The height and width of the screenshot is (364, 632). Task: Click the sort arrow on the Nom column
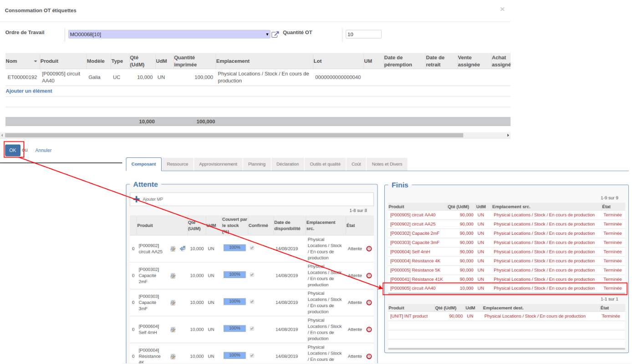[x=36, y=61]
